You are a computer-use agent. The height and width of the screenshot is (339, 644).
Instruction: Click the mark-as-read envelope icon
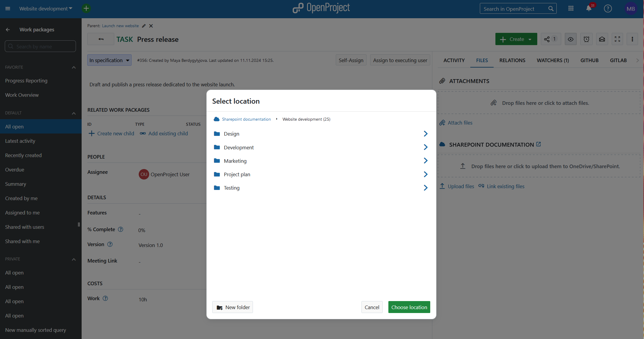[602, 39]
